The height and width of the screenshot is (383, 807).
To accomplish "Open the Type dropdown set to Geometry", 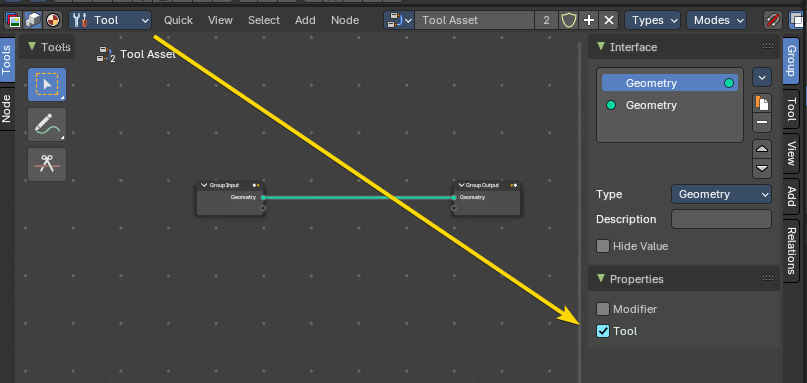I will click(x=721, y=194).
